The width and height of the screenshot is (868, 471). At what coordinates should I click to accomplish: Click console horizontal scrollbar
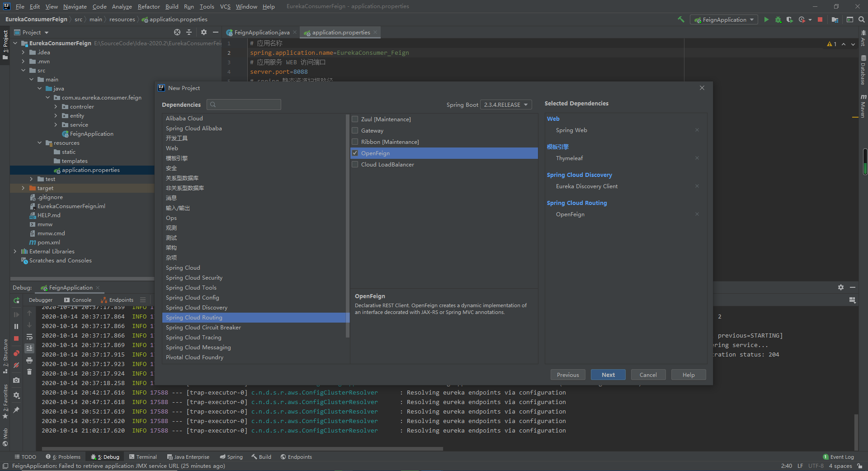click(242, 449)
